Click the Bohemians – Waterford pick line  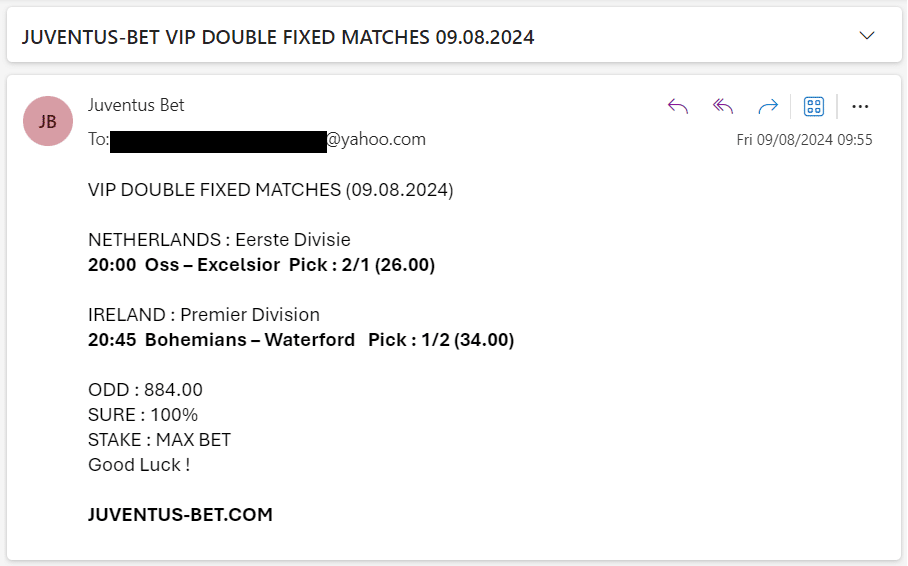pyautogui.click(x=301, y=339)
